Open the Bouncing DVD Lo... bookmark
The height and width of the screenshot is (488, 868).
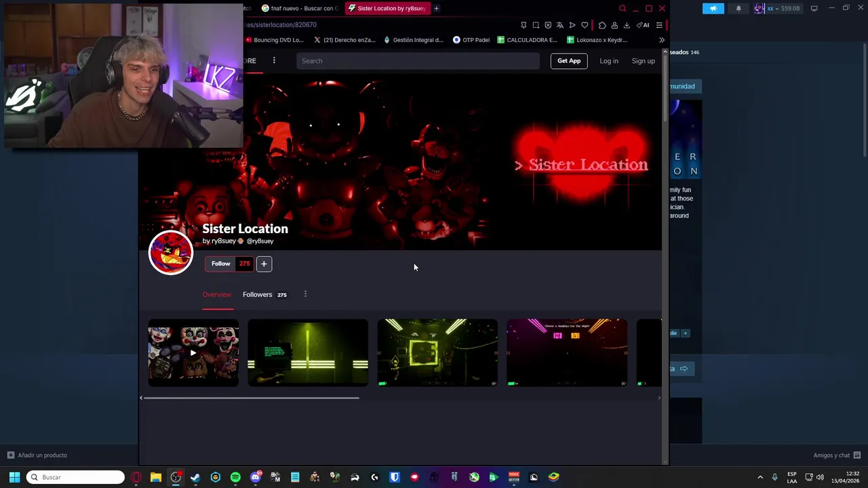[x=275, y=40]
